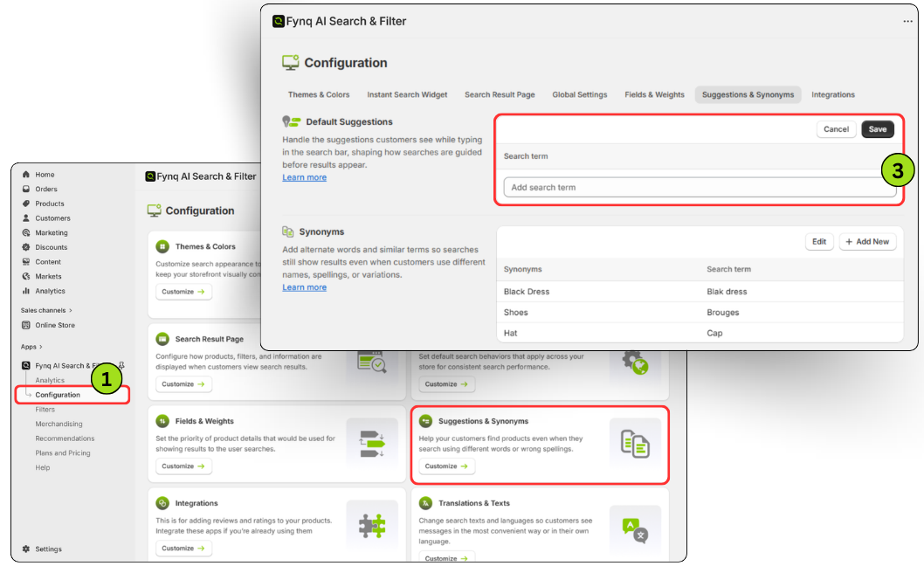Click the Analytics bar chart icon
Image resolution: width=924 pixels, height=566 pixels.
(26, 291)
